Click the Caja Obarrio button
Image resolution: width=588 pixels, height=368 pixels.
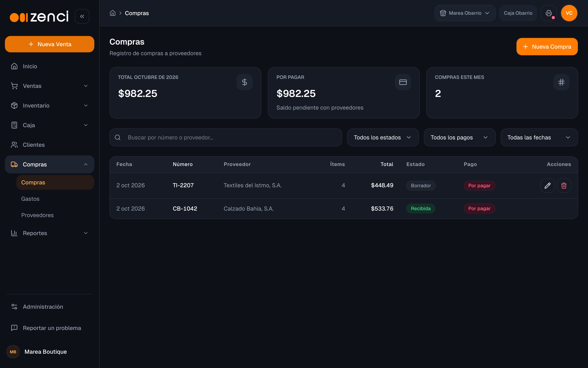tap(518, 13)
